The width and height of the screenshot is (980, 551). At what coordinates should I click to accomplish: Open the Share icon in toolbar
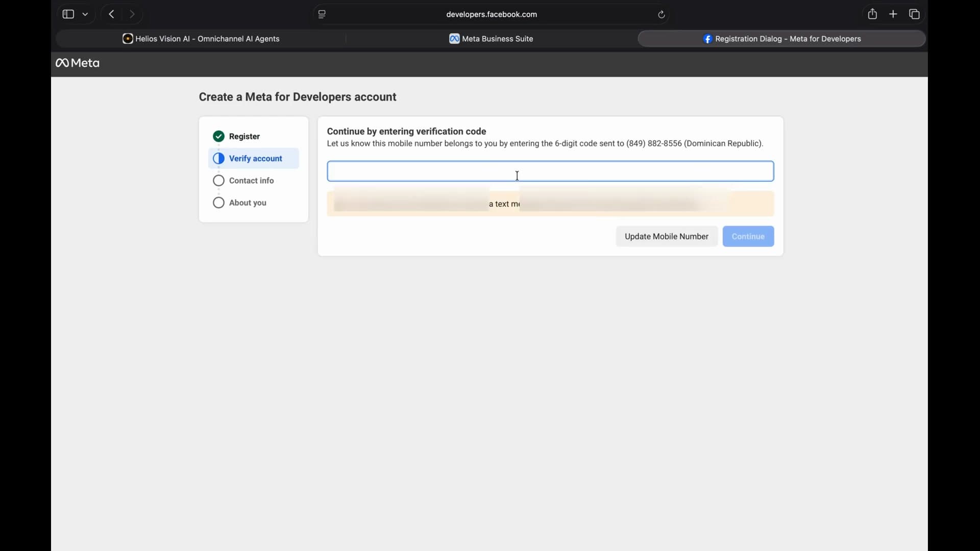pyautogui.click(x=873, y=14)
